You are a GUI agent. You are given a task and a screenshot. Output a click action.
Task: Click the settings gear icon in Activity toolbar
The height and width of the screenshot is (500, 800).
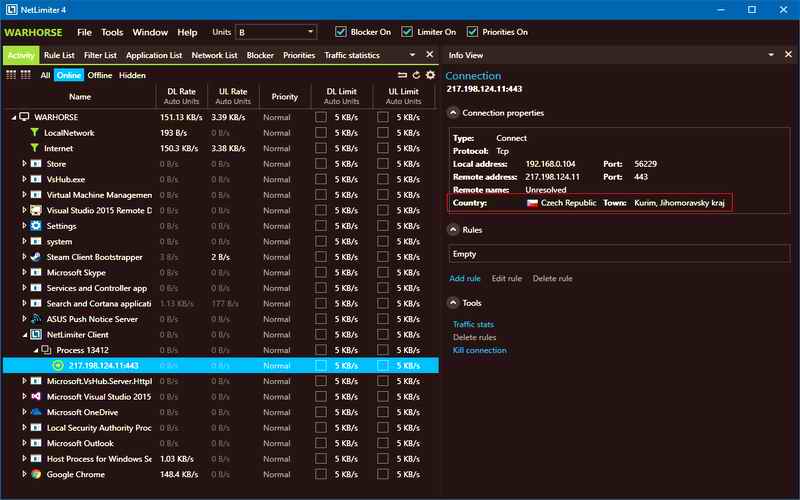(x=430, y=75)
